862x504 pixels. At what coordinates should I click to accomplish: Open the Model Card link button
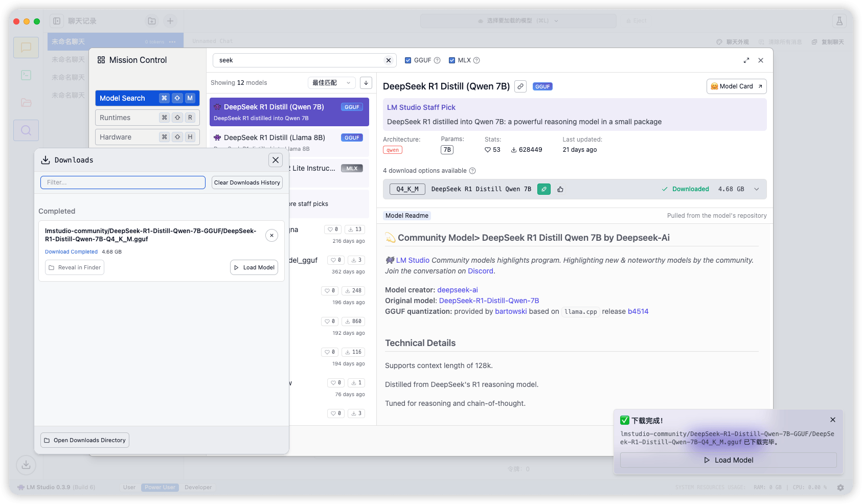(737, 86)
